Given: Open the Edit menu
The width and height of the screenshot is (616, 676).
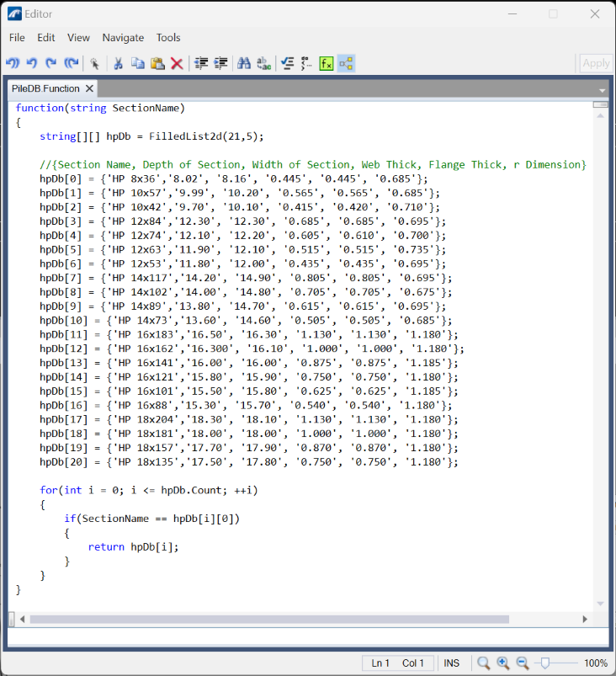Looking at the screenshot, I should click(x=46, y=38).
